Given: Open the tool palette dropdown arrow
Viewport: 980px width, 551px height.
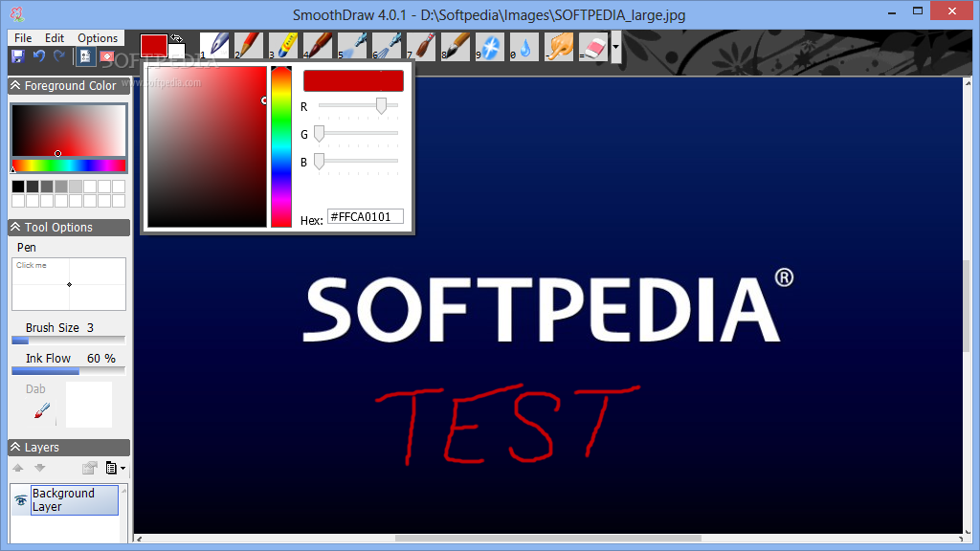Looking at the screenshot, I should (x=615, y=47).
